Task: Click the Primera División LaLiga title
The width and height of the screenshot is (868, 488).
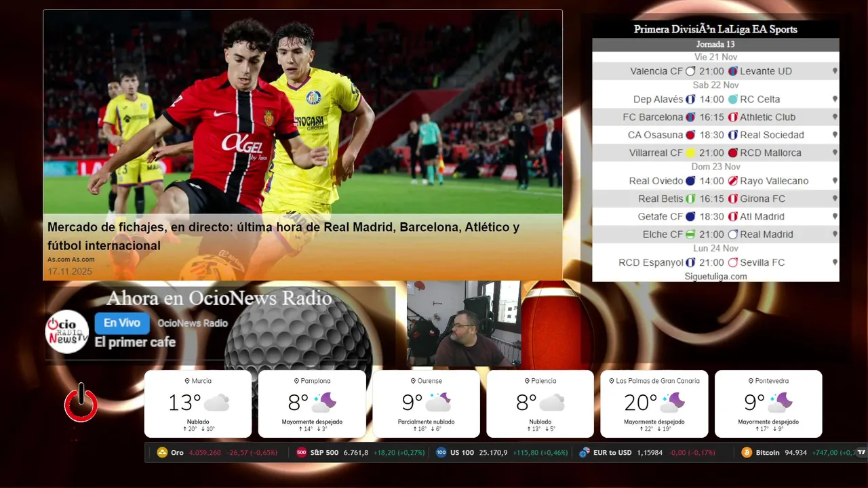Action: click(x=715, y=29)
